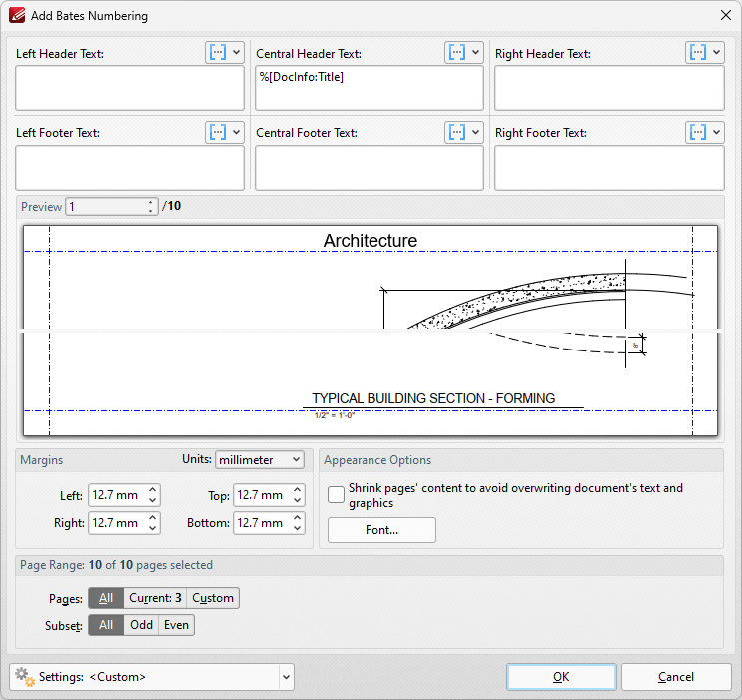Decrease the Top margin value
The width and height of the screenshot is (742, 700).
pos(298,500)
